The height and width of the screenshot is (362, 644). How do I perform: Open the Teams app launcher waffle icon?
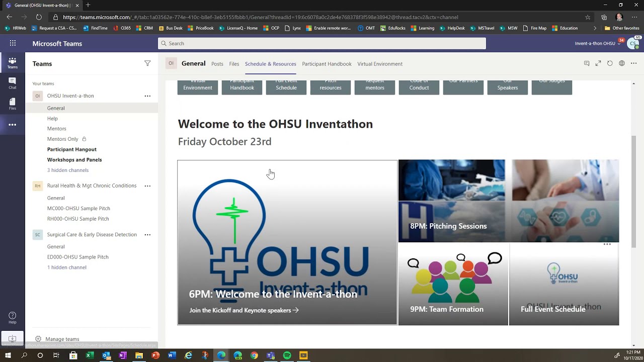point(13,43)
